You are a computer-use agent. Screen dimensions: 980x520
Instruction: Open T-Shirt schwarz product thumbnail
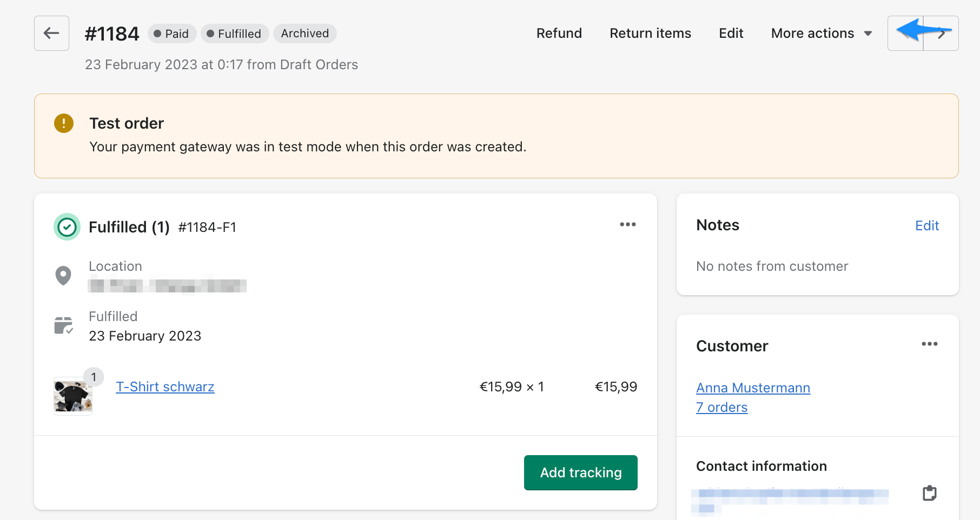pyautogui.click(x=73, y=396)
